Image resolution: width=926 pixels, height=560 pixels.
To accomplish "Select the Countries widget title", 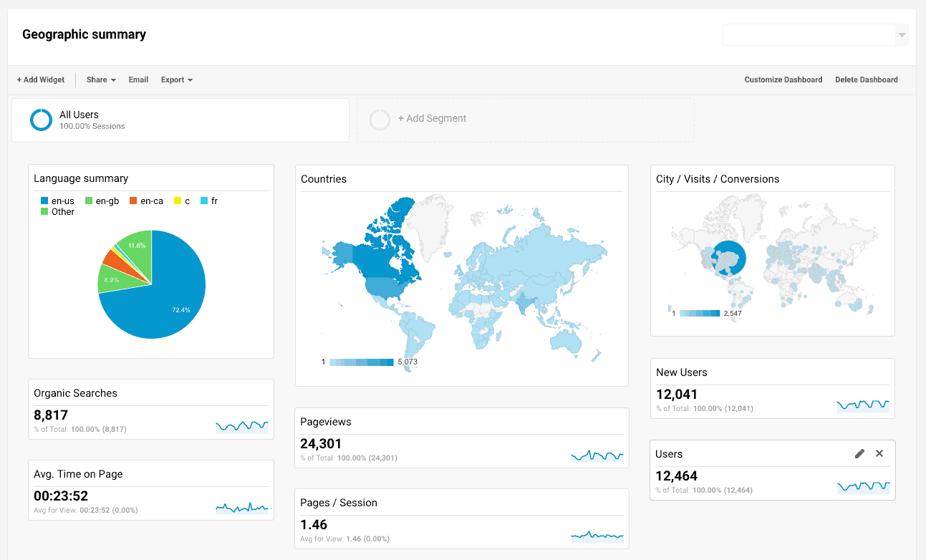I will click(323, 179).
